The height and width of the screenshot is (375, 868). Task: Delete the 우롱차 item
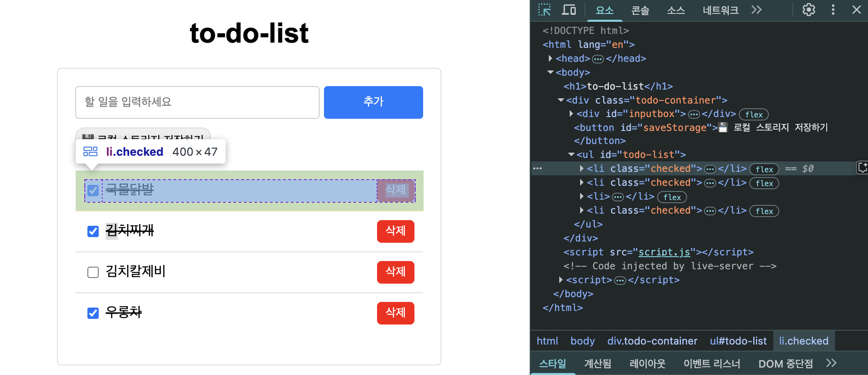[x=396, y=313]
